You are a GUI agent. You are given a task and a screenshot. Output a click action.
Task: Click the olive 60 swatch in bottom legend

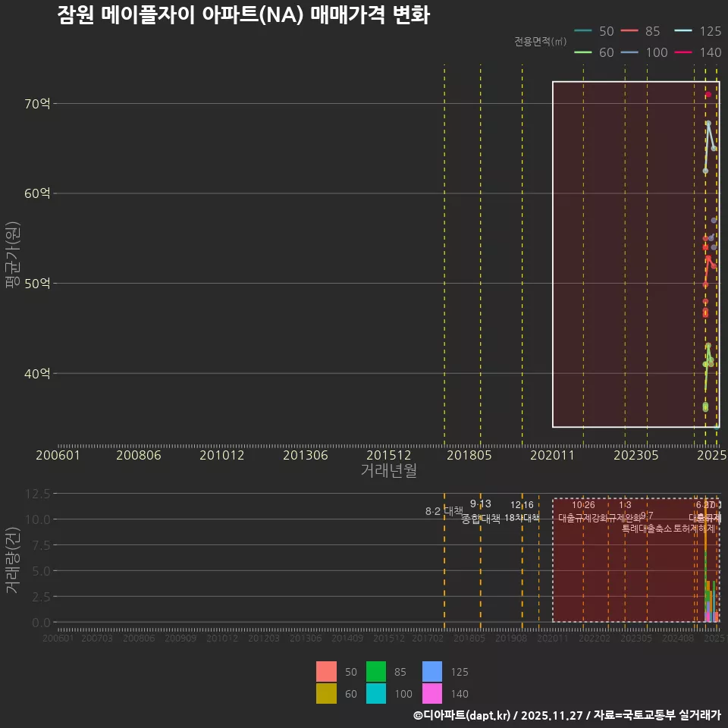point(326,694)
